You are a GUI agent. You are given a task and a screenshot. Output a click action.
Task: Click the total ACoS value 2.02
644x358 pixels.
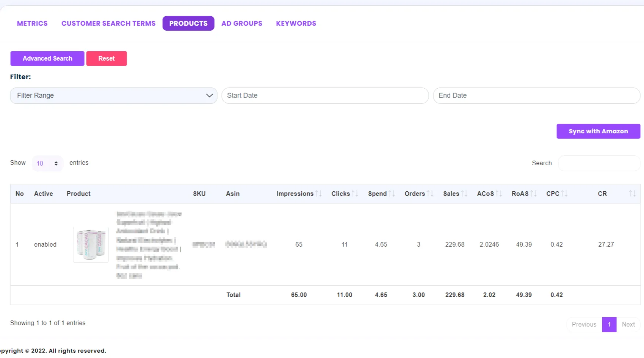point(489,295)
